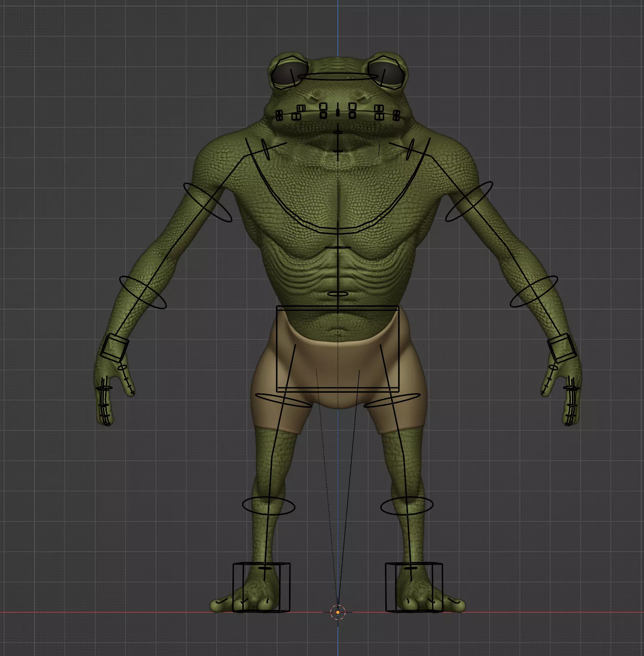The height and width of the screenshot is (656, 644).
Task: Select the thigh ellipse control on the screen-right leg
Action: [x=392, y=400]
